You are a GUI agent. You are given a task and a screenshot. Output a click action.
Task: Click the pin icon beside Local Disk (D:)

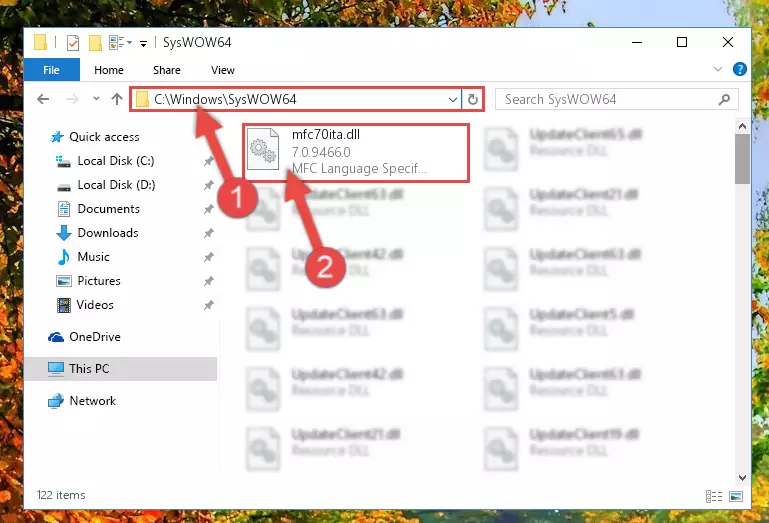tap(208, 185)
